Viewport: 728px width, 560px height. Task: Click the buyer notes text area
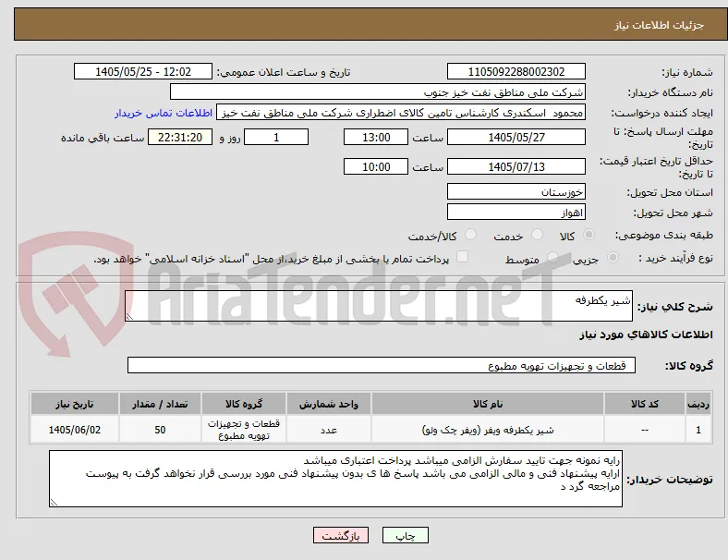[335, 479]
